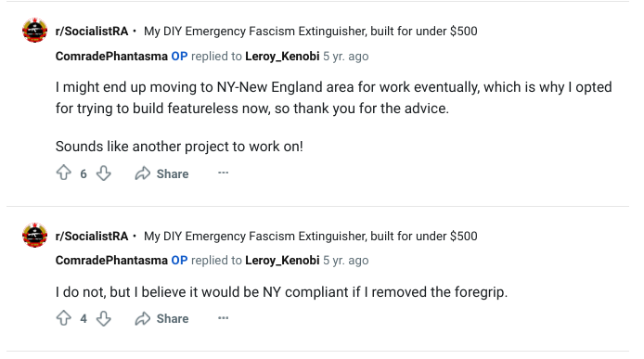Click the share arrow icon on first comment
The width and height of the screenshot is (644, 359).
tap(143, 173)
